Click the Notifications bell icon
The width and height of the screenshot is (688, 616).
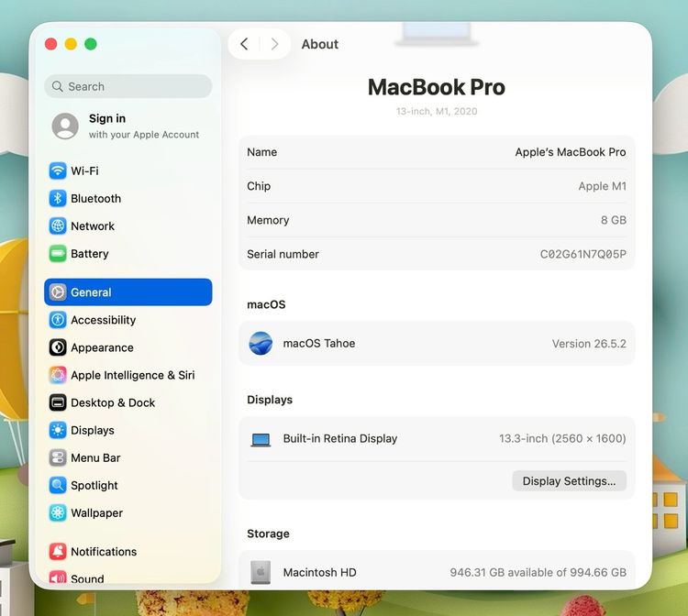tap(58, 551)
